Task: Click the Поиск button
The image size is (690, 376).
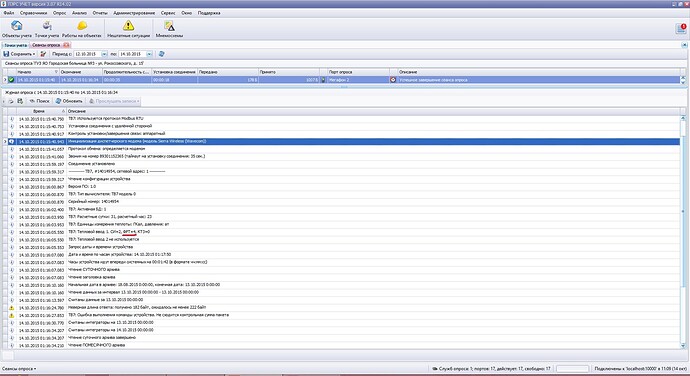Action: (x=39, y=101)
